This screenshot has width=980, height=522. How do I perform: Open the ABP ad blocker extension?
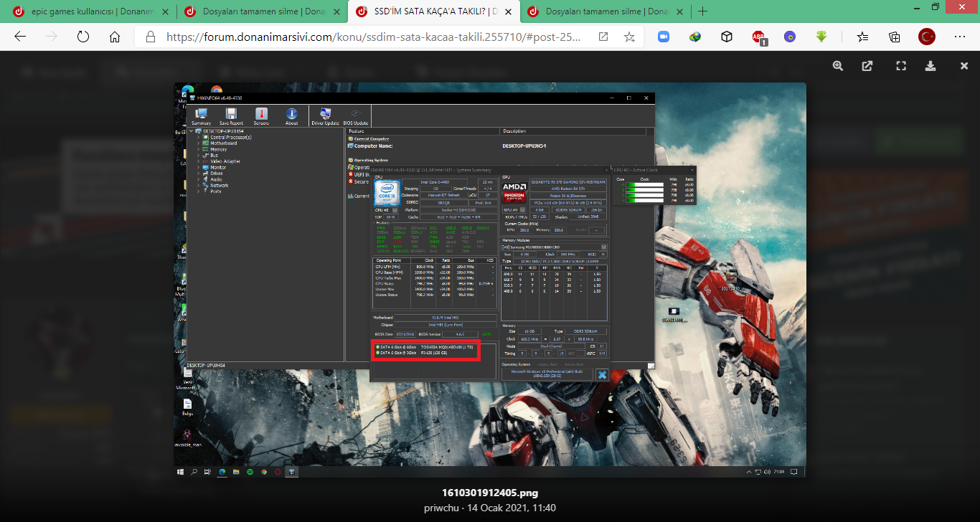pyautogui.click(x=759, y=37)
